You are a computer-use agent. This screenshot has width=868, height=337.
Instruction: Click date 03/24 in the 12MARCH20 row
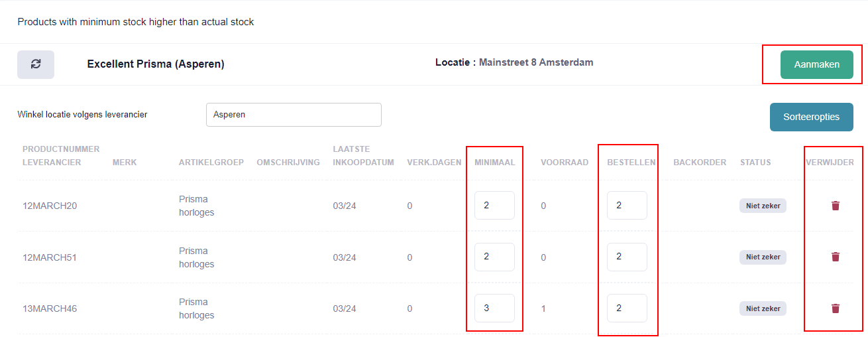click(345, 206)
